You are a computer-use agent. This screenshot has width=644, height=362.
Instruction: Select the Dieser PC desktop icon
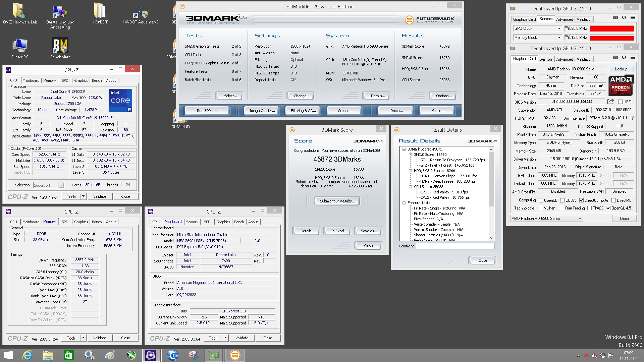point(20,48)
